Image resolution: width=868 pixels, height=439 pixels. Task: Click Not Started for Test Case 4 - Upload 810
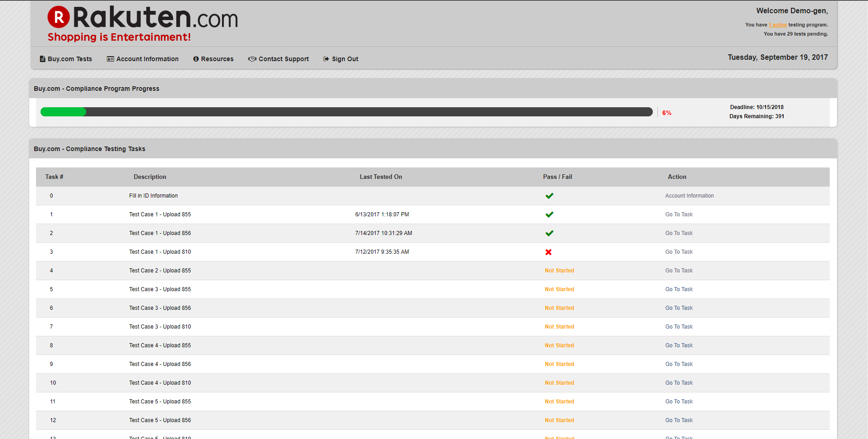559,383
